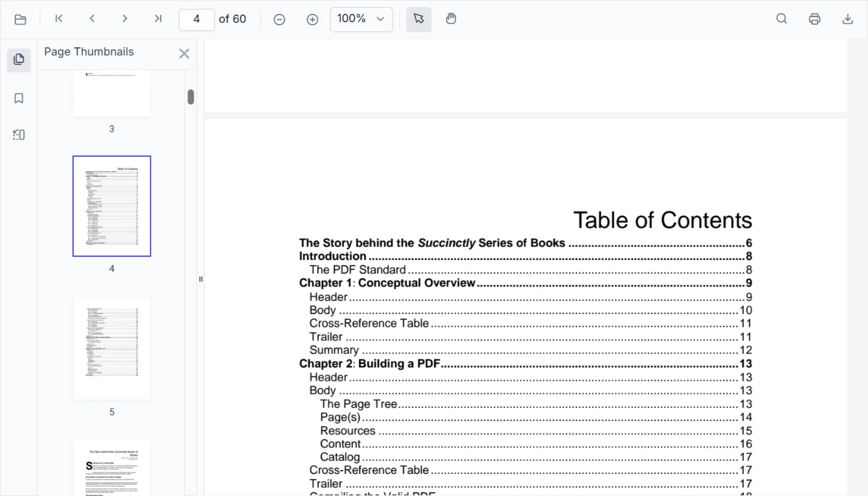868x496 pixels.
Task: Go to 'Chapter 2: Building a PDF' entry
Action: click(526, 363)
